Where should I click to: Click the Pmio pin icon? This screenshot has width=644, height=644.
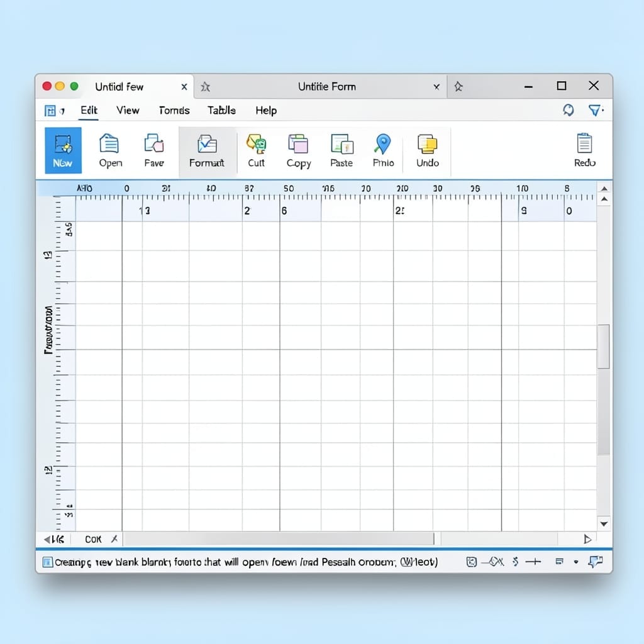pyautogui.click(x=383, y=150)
